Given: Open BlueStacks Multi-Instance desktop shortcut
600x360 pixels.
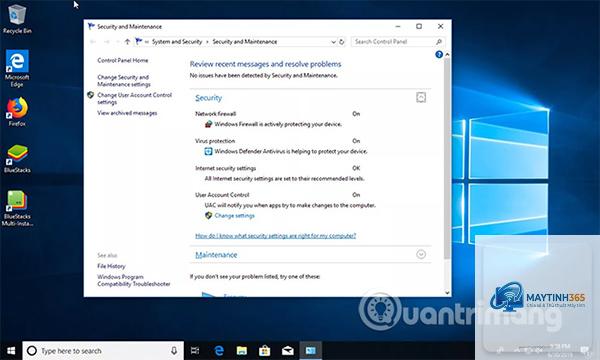Looking at the screenshot, I should click(17, 209).
